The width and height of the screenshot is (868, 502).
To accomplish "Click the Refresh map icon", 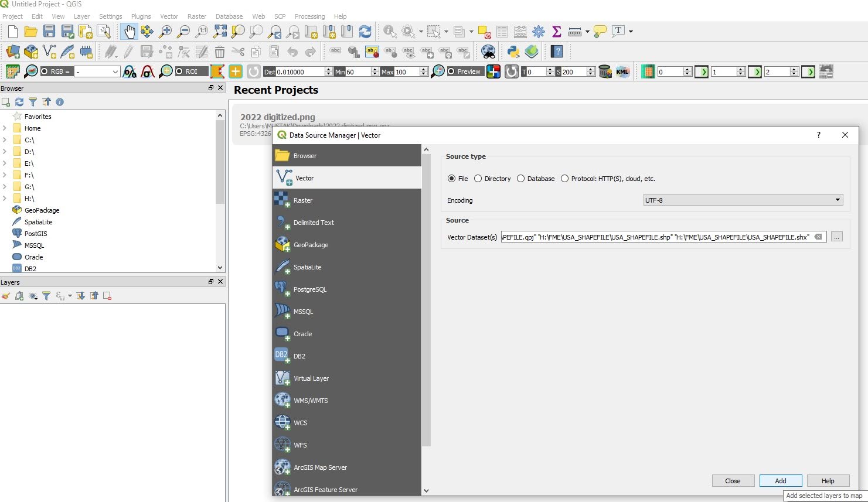I will coord(365,32).
